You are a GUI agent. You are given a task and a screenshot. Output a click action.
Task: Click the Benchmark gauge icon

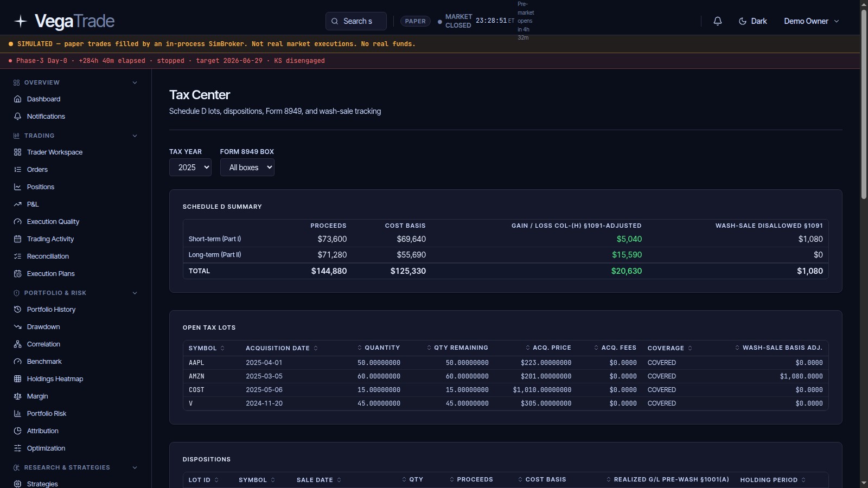click(17, 362)
